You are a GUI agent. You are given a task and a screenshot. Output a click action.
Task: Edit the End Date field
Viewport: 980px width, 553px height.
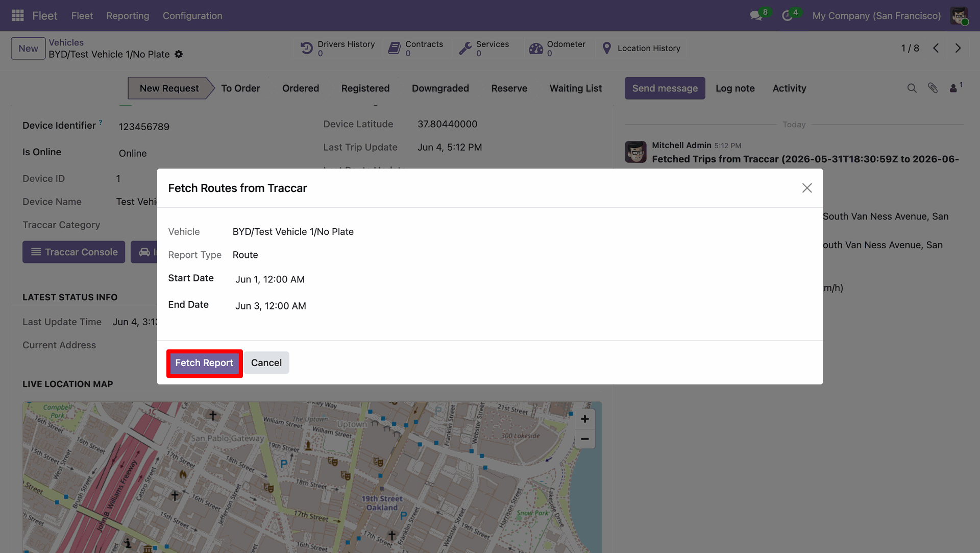[271, 306]
